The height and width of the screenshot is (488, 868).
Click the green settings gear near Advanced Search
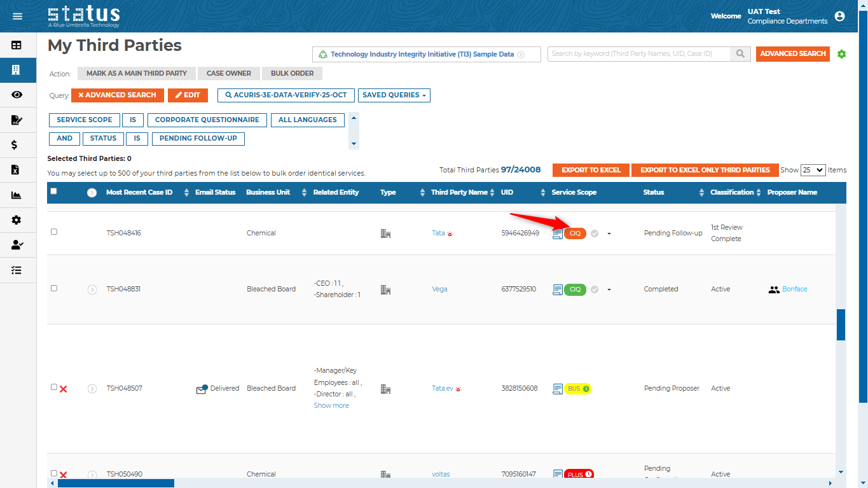pos(841,54)
